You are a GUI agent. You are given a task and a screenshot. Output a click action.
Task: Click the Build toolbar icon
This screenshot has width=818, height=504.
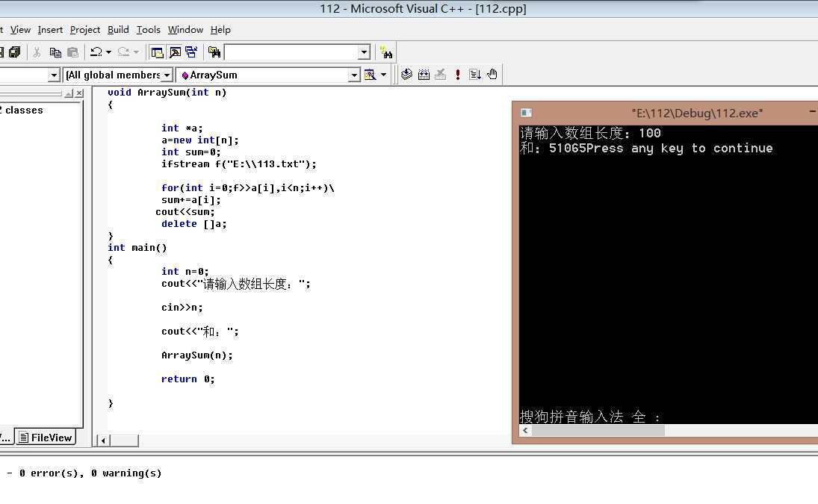[424, 75]
